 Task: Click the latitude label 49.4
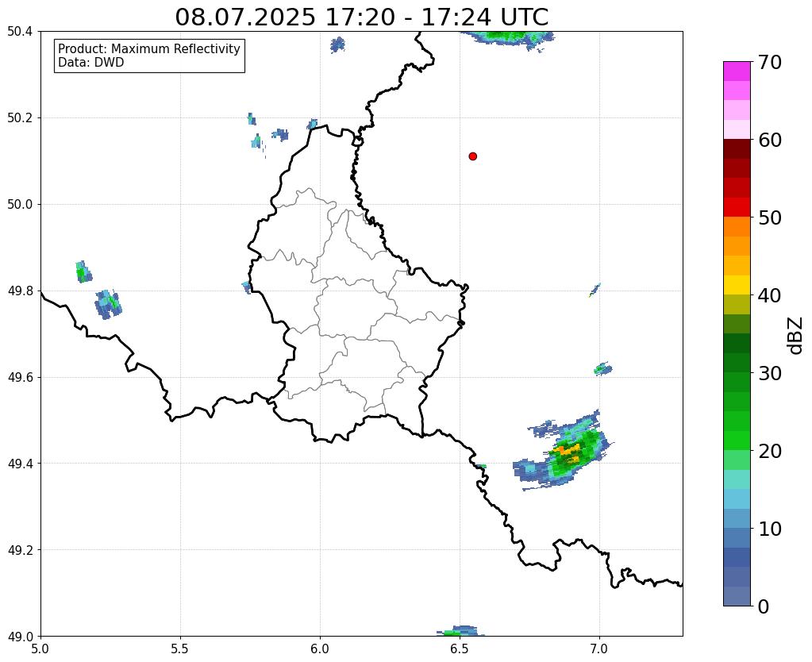click(x=20, y=464)
